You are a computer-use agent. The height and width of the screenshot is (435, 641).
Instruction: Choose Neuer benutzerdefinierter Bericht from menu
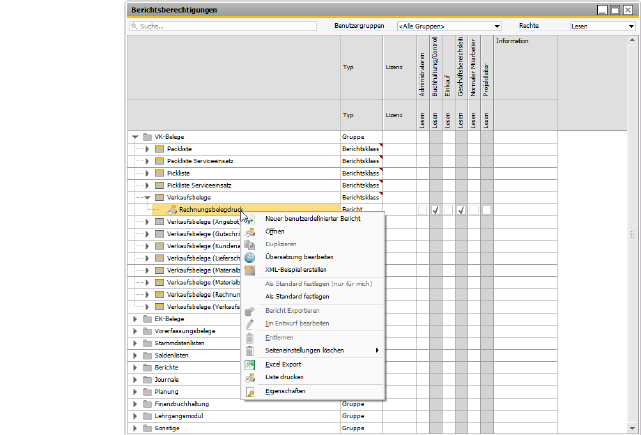click(313, 219)
